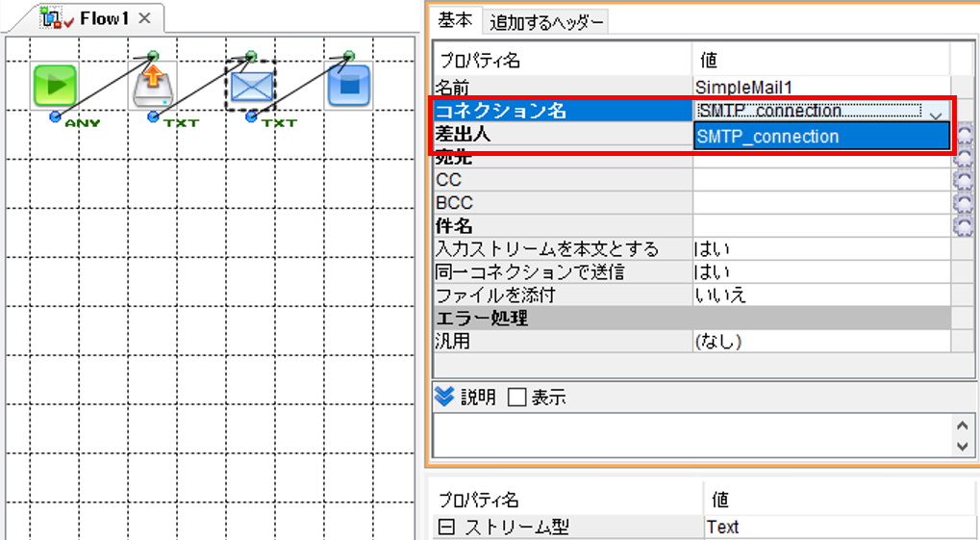Switch to the 追加するヘッダー tab
Image resolution: width=980 pixels, height=540 pixels.
click(546, 22)
